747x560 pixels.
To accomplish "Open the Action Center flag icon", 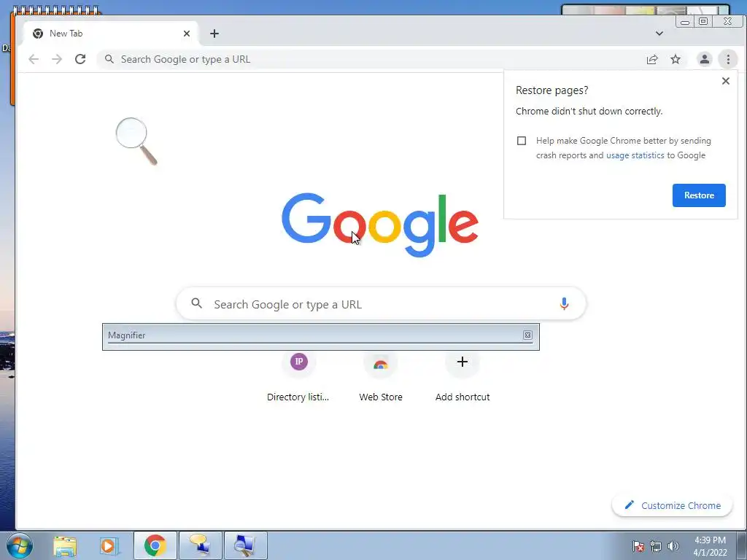I will coord(638,546).
